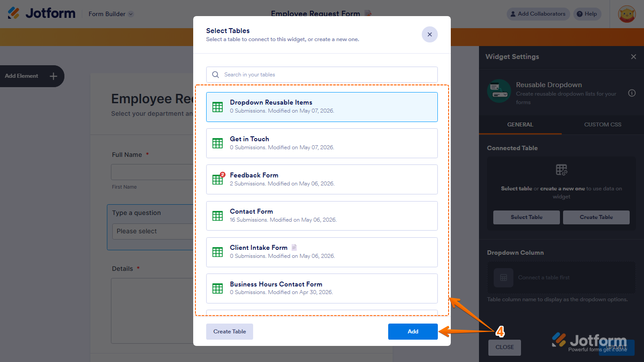Viewport: 644px width, 362px height.
Task: Open the Add Element panel
Action: pyautogui.click(x=31, y=76)
